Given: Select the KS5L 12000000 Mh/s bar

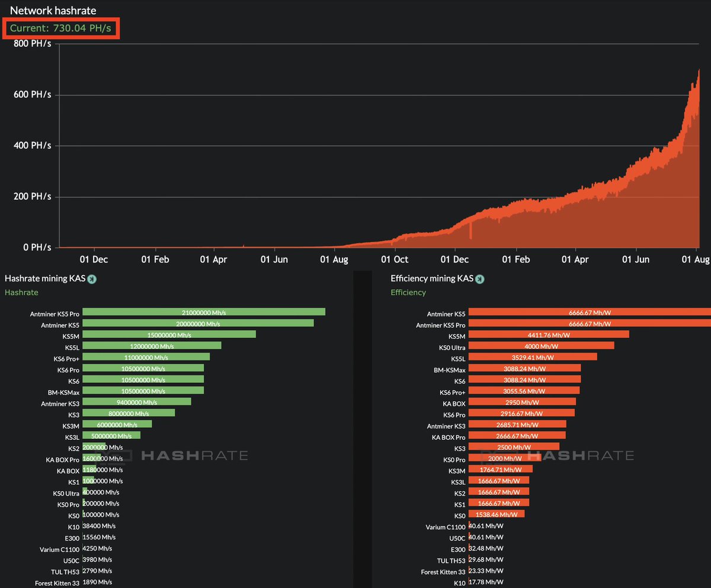Looking at the screenshot, I should (x=152, y=346).
